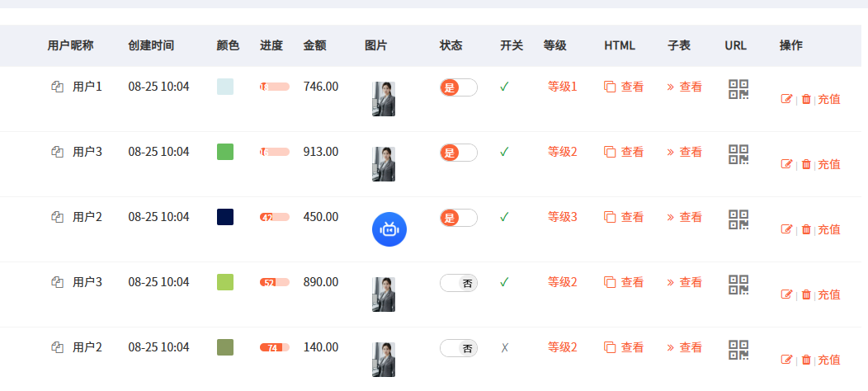Click the 创建时间 column header

[151, 45]
